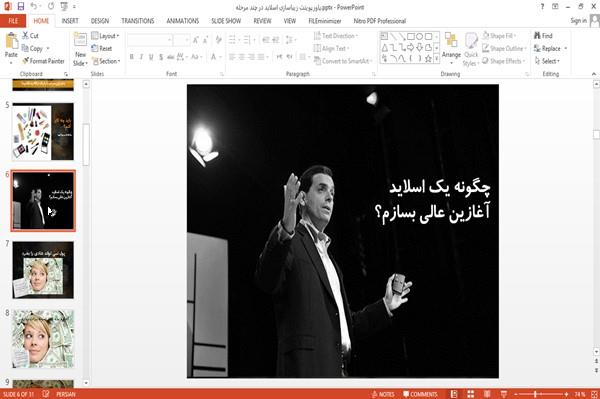Switch to Normal view in status bar
Viewport: 600px width, 399px height.
454,394
